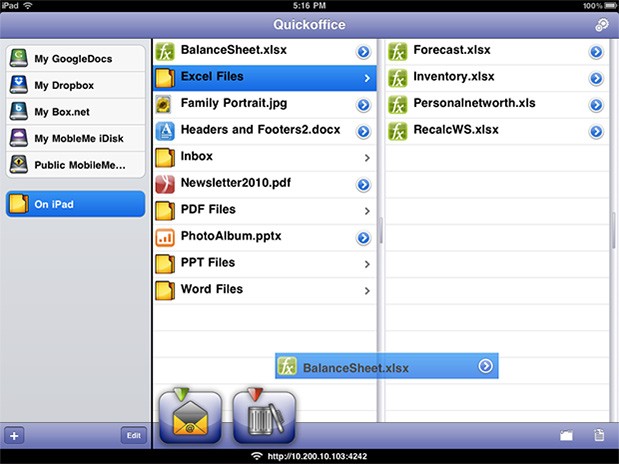Image resolution: width=619 pixels, height=464 pixels.
Task: Open Forecast.xlsx file name
Action: pyautogui.click(x=452, y=50)
